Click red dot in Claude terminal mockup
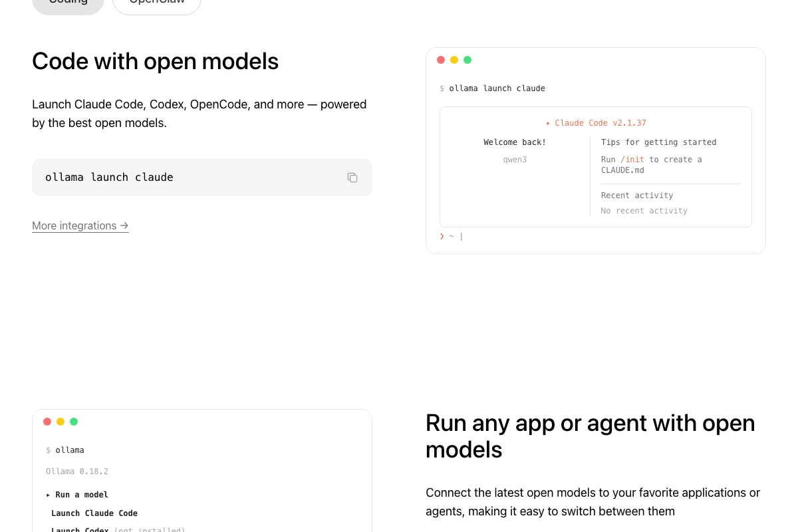The image size is (798, 532). [441, 60]
